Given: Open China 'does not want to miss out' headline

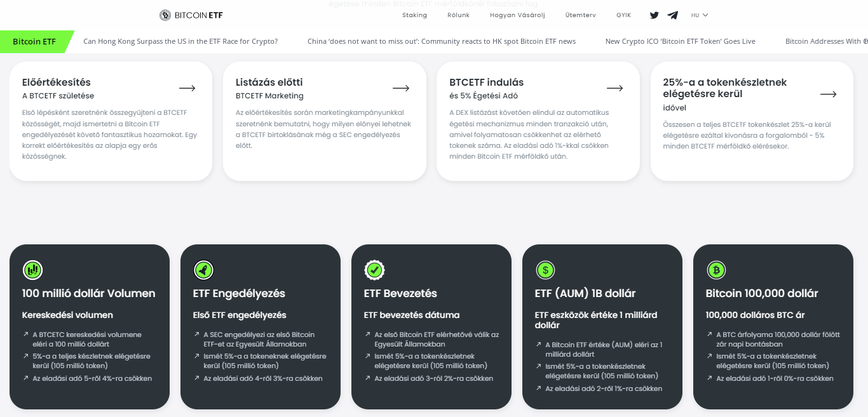Looking at the screenshot, I should pos(442,42).
